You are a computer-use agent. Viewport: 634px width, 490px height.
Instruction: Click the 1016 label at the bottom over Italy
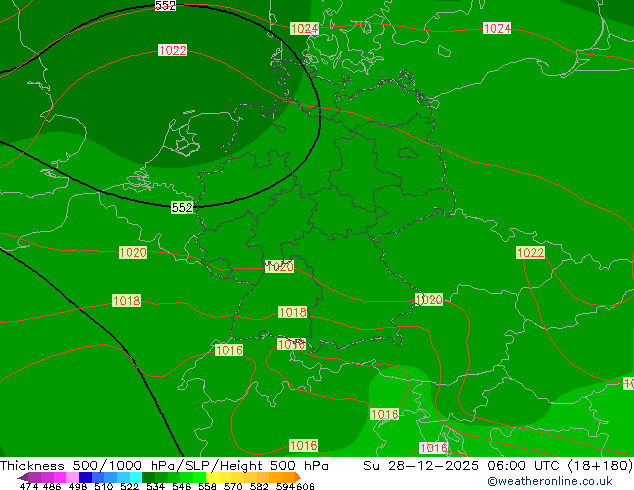pyautogui.click(x=303, y=446)
